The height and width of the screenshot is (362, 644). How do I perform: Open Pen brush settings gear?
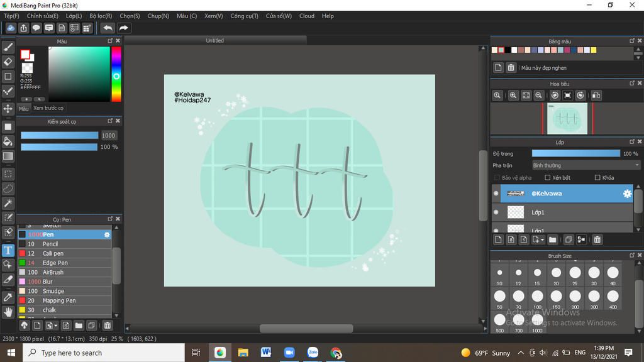[107, 235]
